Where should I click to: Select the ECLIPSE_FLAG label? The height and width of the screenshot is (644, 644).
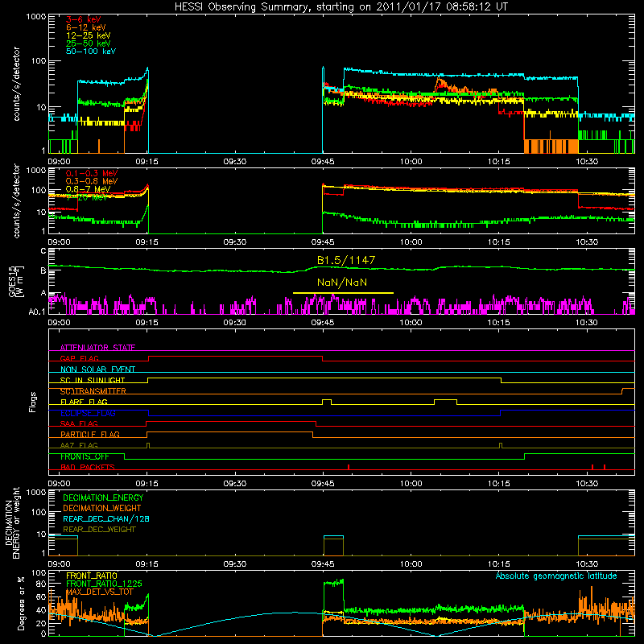(88, 413)
